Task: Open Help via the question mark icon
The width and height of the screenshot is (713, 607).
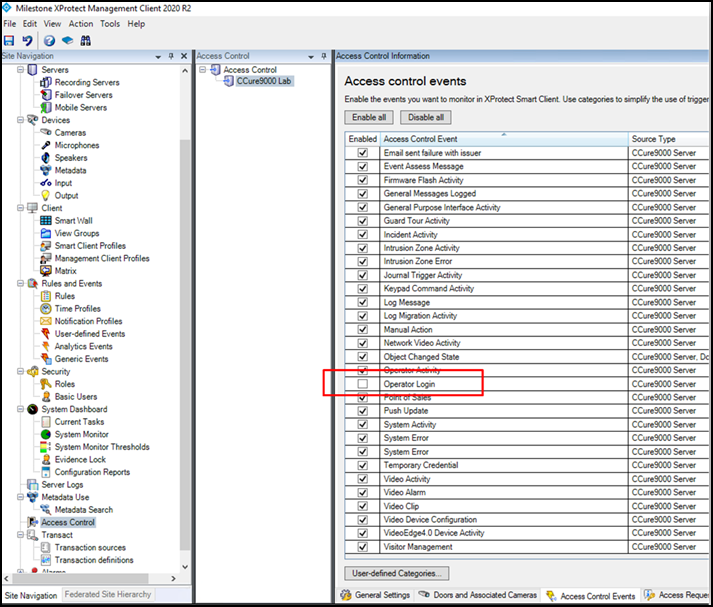Action: coord(49,40)
